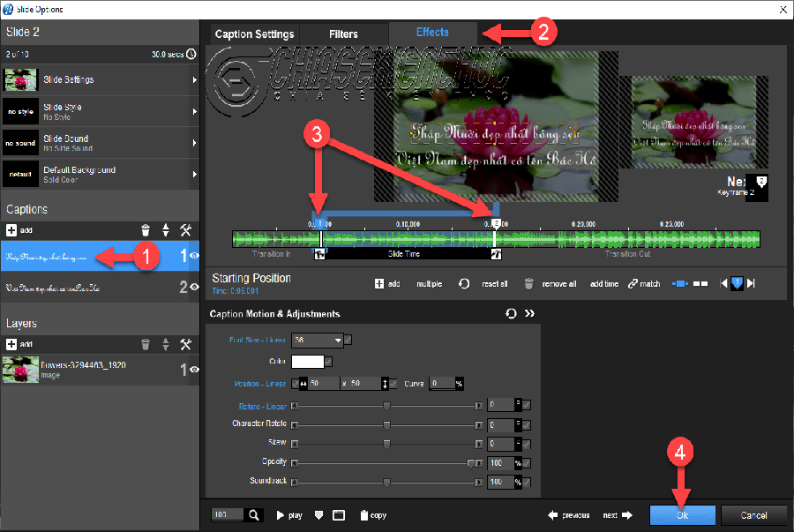Click the multiple keyframes button
The image size is (794, 532).
[430, 284]
